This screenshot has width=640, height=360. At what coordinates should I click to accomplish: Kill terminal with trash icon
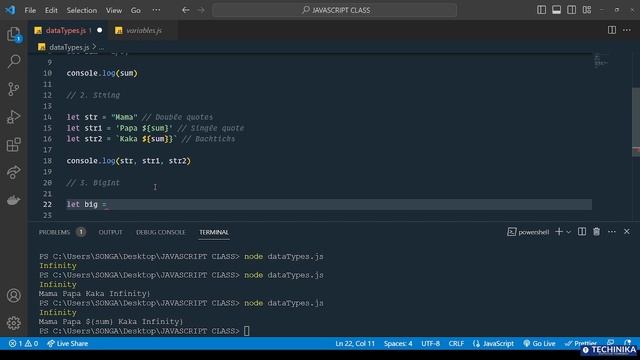point(596,232)
